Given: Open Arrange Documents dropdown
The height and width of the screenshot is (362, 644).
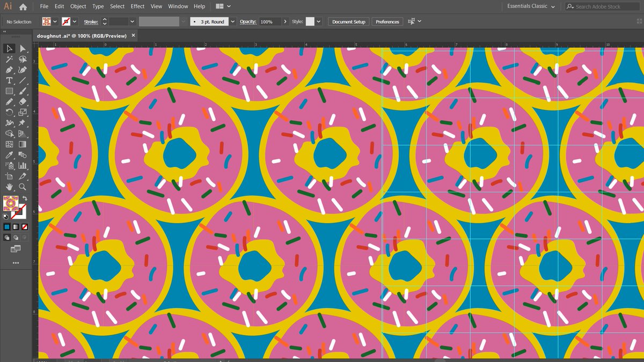Looking at the screenshot, I should pos(223,6).
